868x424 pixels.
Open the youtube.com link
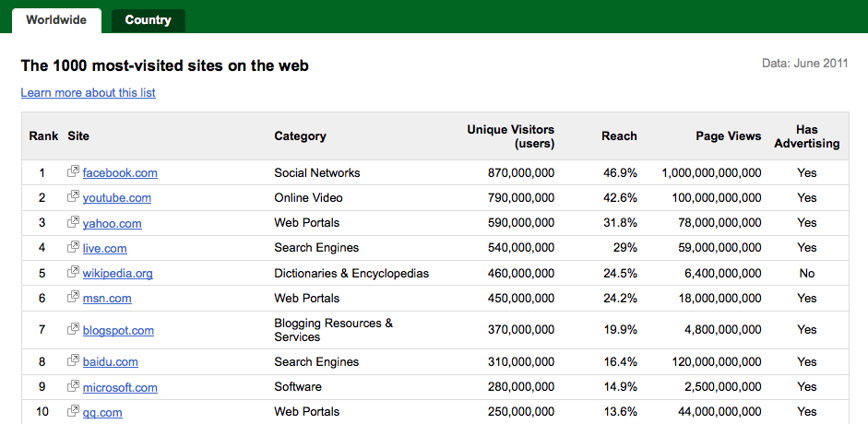point(117,198)
